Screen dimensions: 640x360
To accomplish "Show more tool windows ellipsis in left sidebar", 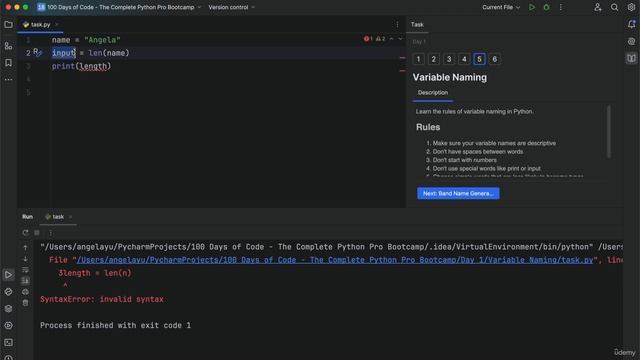I will (x=8, y=79).
